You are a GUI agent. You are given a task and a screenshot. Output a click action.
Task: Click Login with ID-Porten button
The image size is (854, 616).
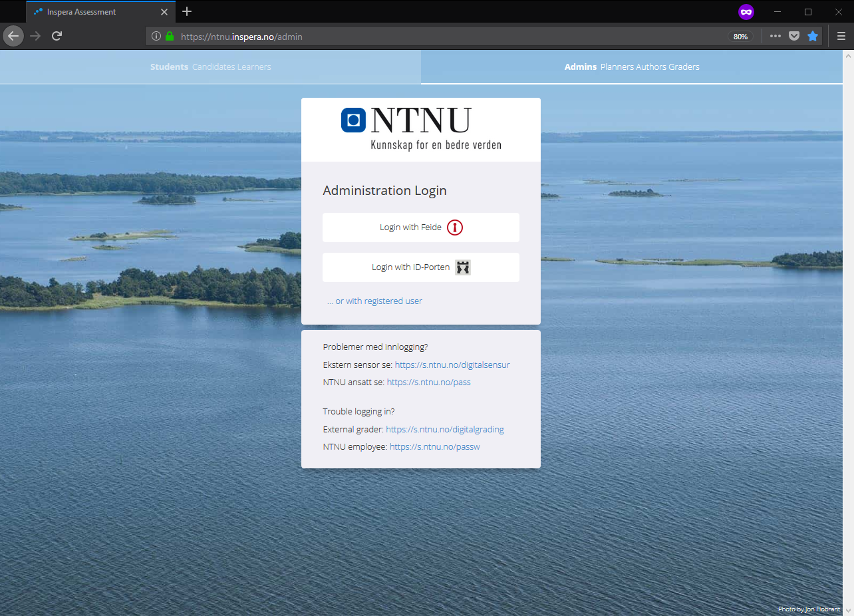pyautogui.click(x=421, y=267)
